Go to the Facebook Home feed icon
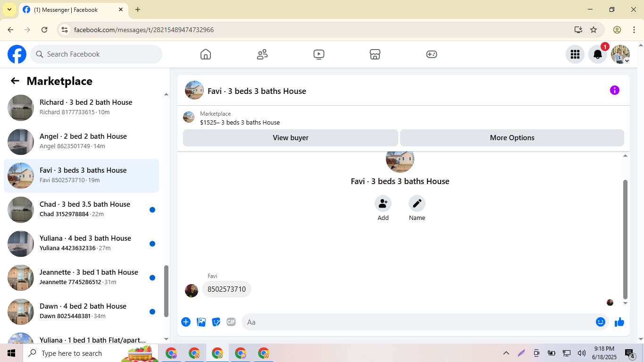Viewport: 644px width, 362px height. pyautogui.click(x=206, y=54)
